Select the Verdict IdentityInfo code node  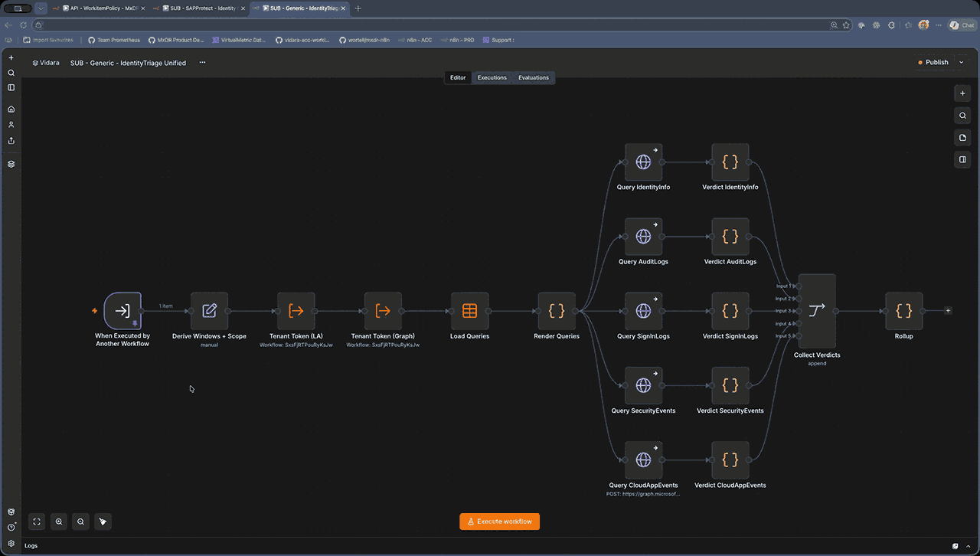(730, 162)
